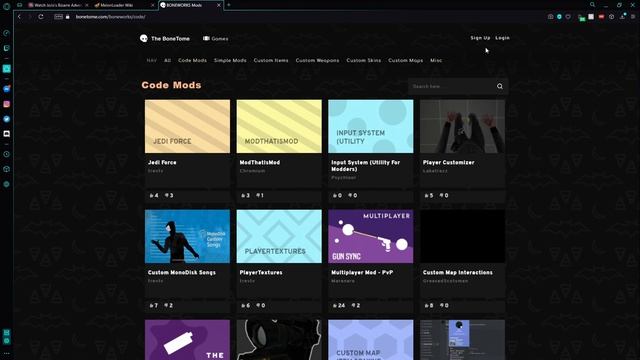Viewport: 640px width, 360px height.
Task: Click the Jedi Force title link
Action: (x=162, y=162)
